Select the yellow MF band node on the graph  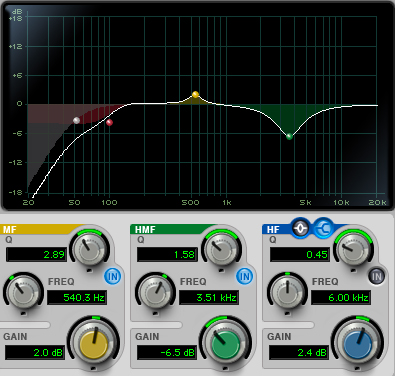click(x=196, y=95)
